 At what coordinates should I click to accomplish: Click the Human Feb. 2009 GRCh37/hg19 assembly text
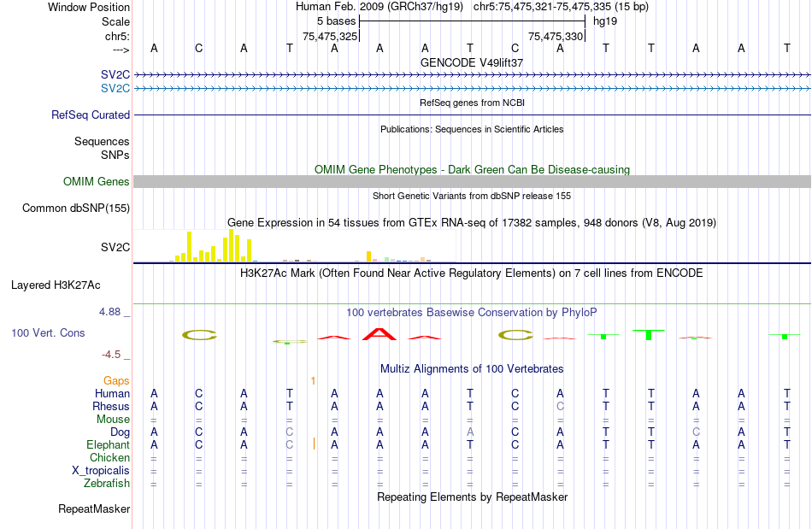click(381, 7)
